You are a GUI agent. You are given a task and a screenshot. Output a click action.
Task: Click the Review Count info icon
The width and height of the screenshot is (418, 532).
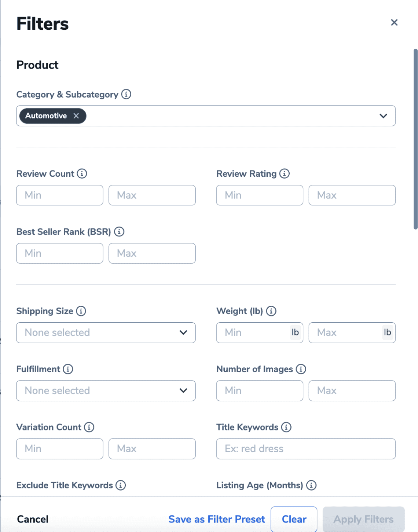(x=82, y=173)
